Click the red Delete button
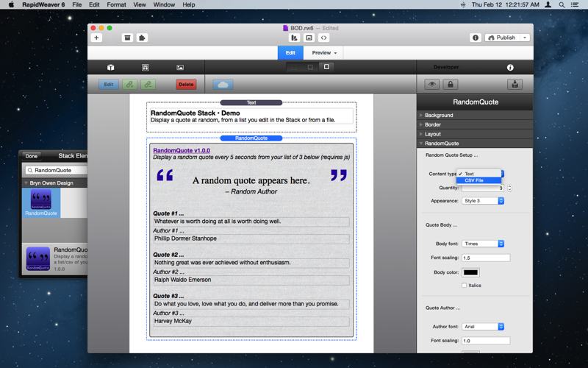 pyautogui.click(x=186, y=85)
